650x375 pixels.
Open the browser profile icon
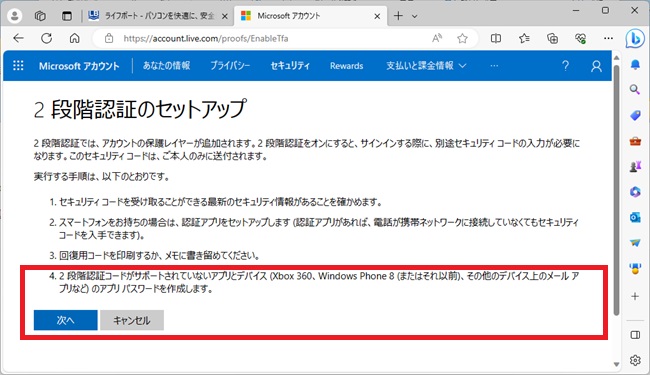click(15, 16)
